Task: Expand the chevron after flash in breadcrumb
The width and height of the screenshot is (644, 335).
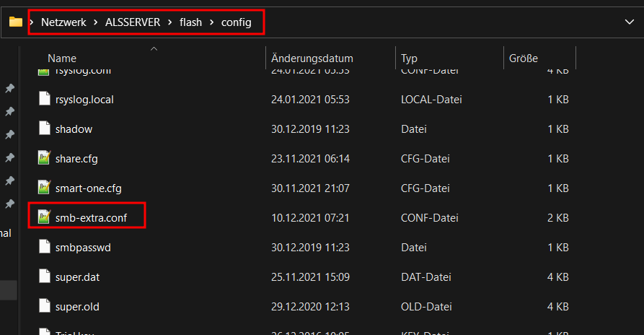Action: tap(212, 22)
